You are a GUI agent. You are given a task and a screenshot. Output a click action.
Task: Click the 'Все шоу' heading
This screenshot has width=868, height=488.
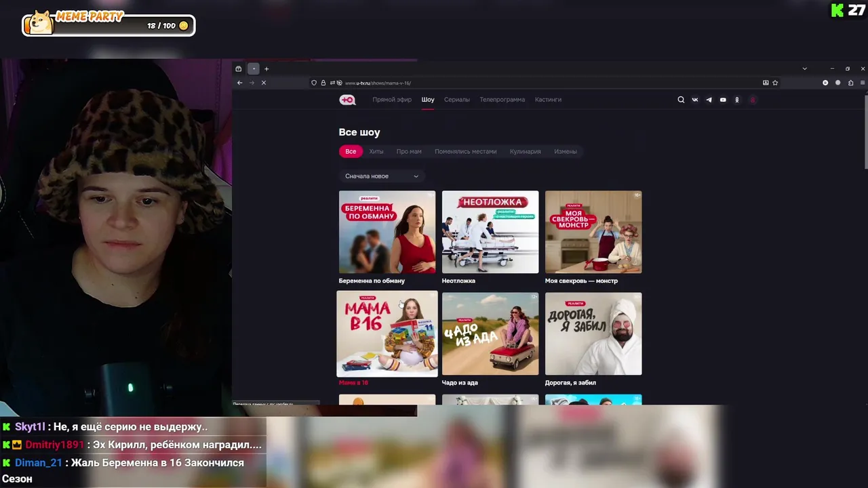click(x=359, y=132)
